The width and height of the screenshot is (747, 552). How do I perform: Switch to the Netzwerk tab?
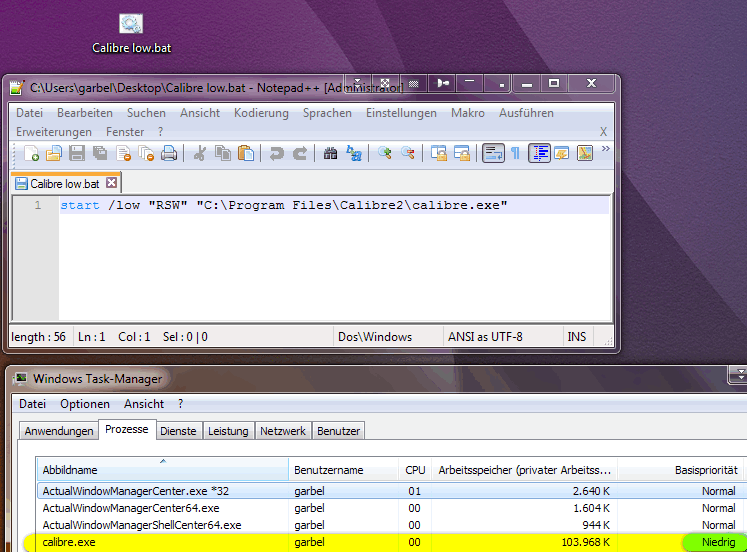(283, 431)
